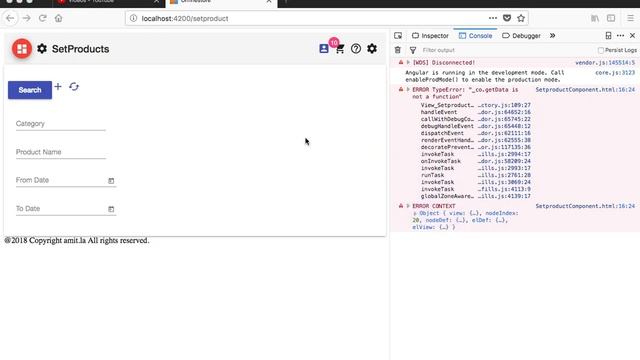Show more devtools tabs with double chevron
The width and height of the screenshot is (640, 360).
pos(552,36)
